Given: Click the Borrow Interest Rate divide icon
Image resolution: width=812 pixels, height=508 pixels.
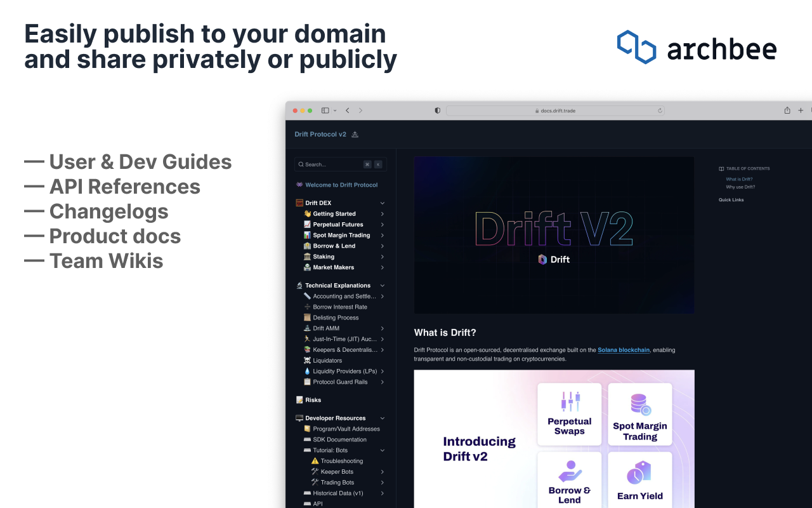Looking at the screenshot, I should point(307,307).
